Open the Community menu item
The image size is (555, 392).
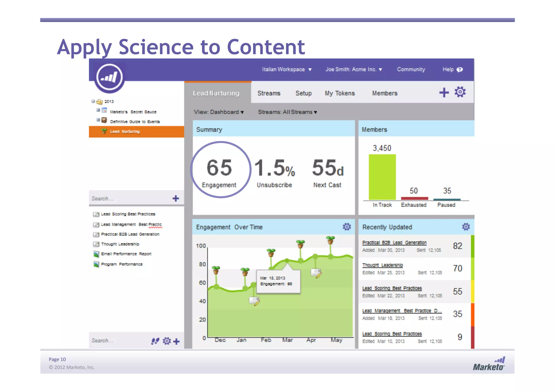[x=411, y=69]
